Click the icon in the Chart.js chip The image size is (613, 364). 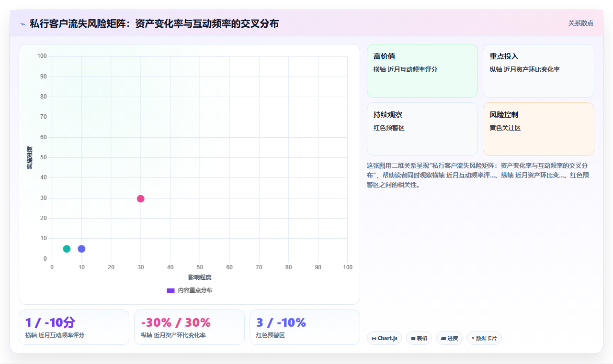374,338
